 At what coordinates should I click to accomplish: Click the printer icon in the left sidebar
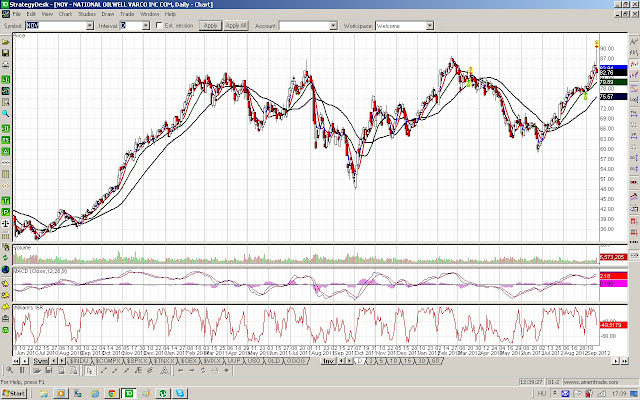click(6, 65)
